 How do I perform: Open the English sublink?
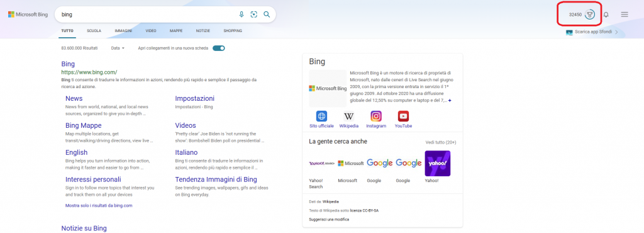coord(76,152)
